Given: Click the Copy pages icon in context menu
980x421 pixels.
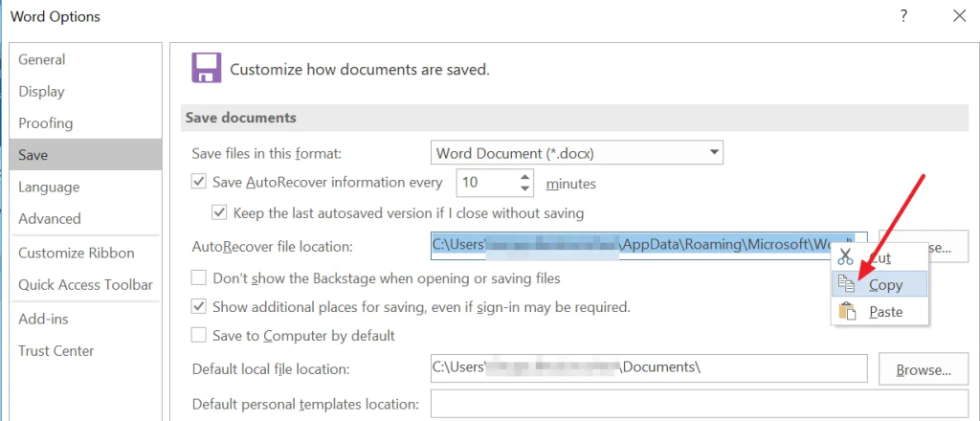Looking at the screenshot, I should point(846,284).
